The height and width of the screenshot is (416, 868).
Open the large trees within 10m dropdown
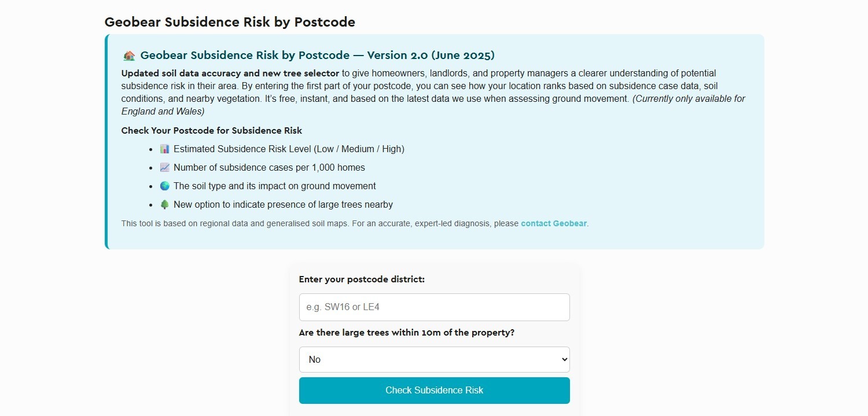pyautogui.click(x=434, y=359)
